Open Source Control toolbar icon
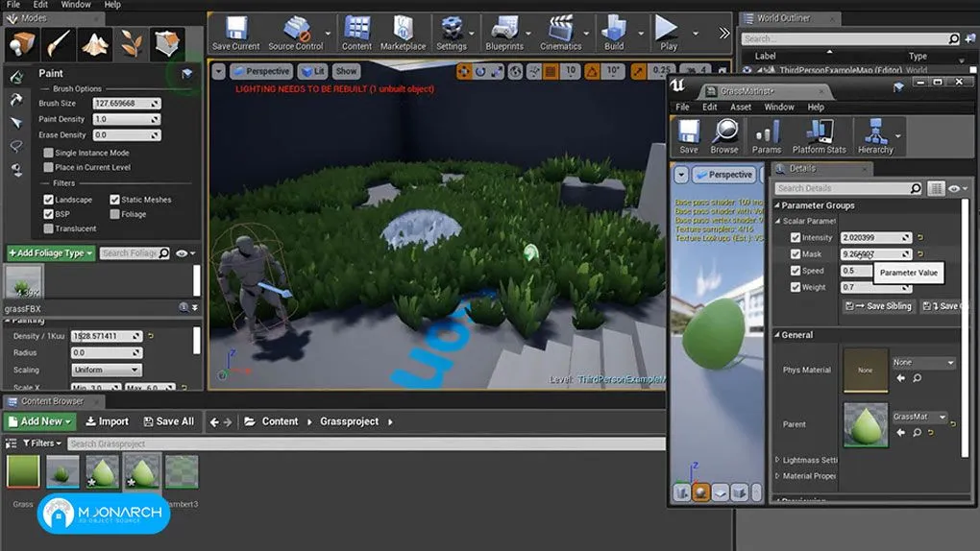 point(296,33)
